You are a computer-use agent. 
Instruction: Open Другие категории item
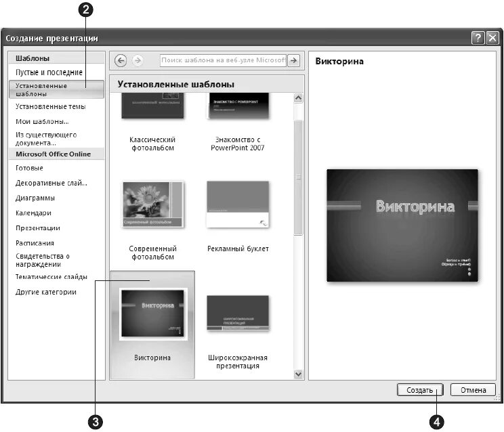pos(46,292)
